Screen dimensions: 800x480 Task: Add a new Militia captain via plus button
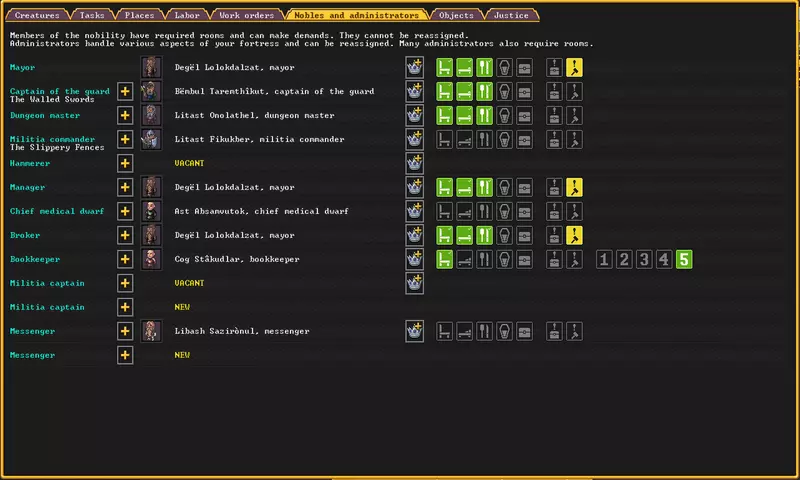125,307
